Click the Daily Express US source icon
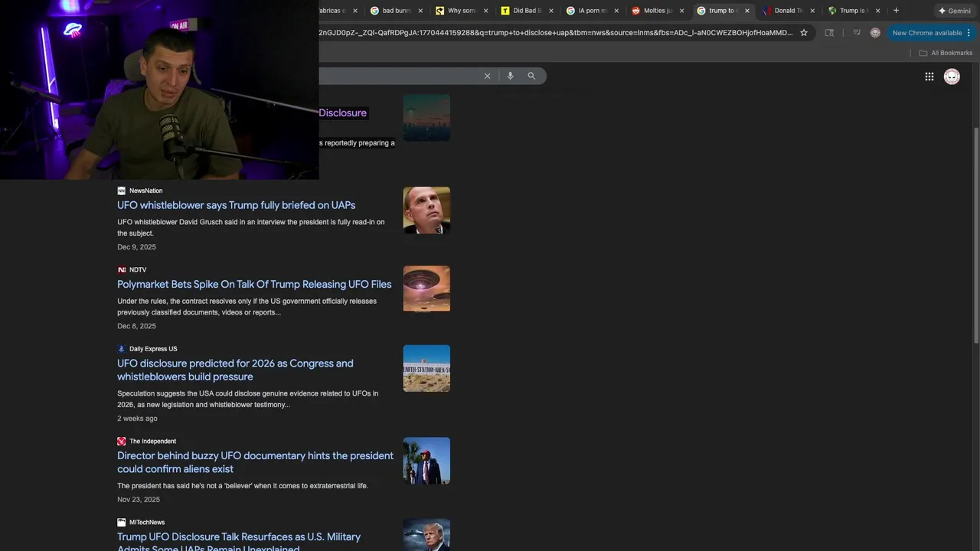The width and height of the screenshot is (980, 551). 121,349
